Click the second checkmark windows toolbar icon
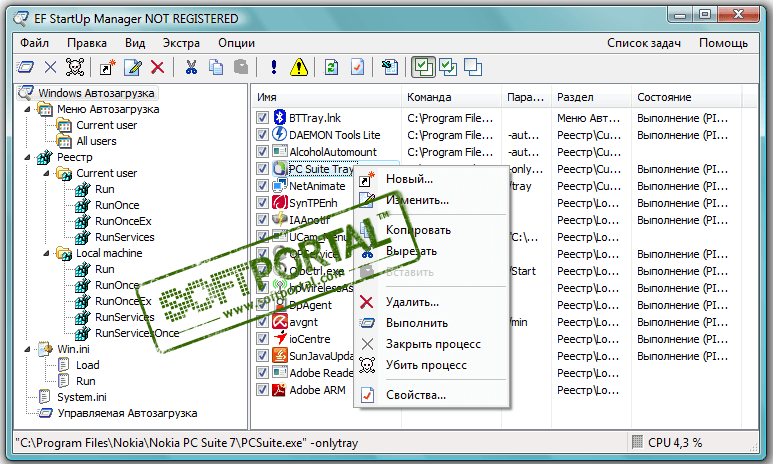 click(x=448, y=67)
